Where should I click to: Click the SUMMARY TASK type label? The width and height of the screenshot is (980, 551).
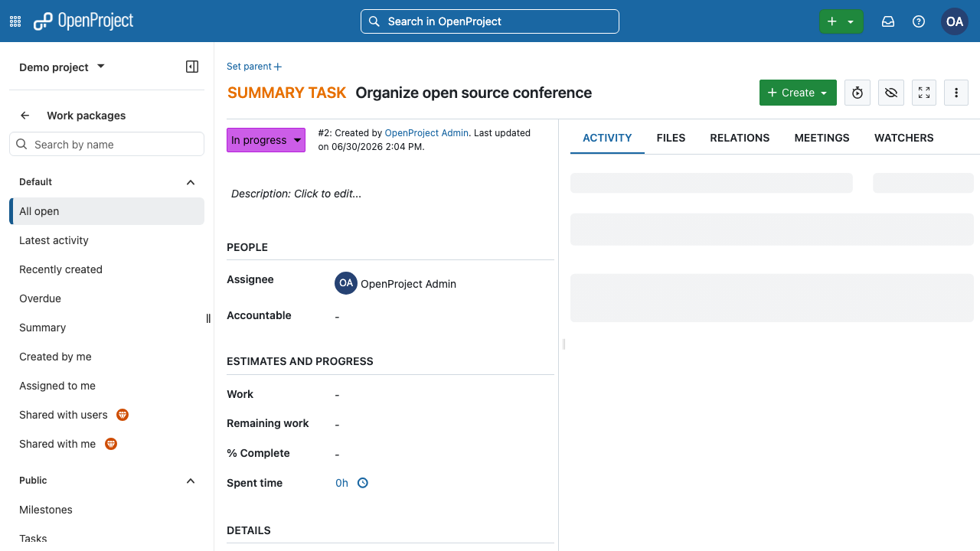pyautogui.click(x=287, y=93)
